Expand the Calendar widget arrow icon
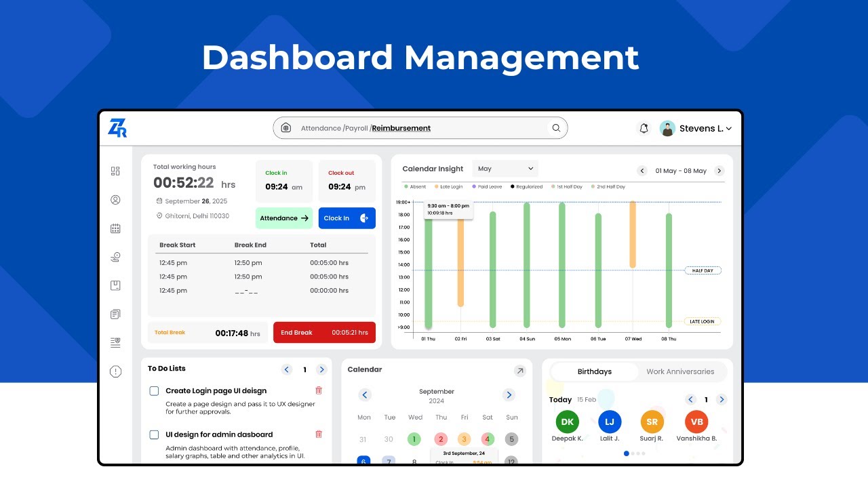 (x=519, y=371)
